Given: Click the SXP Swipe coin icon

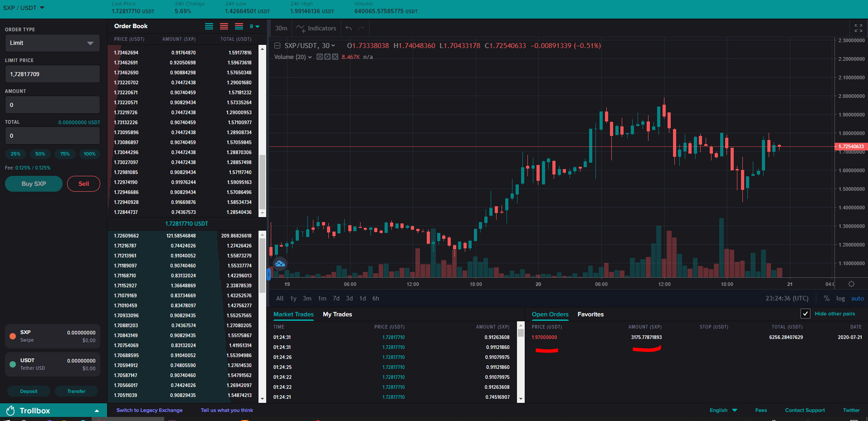Looking at the screenshot, I should pyautogui.click(x=13, y=336).
